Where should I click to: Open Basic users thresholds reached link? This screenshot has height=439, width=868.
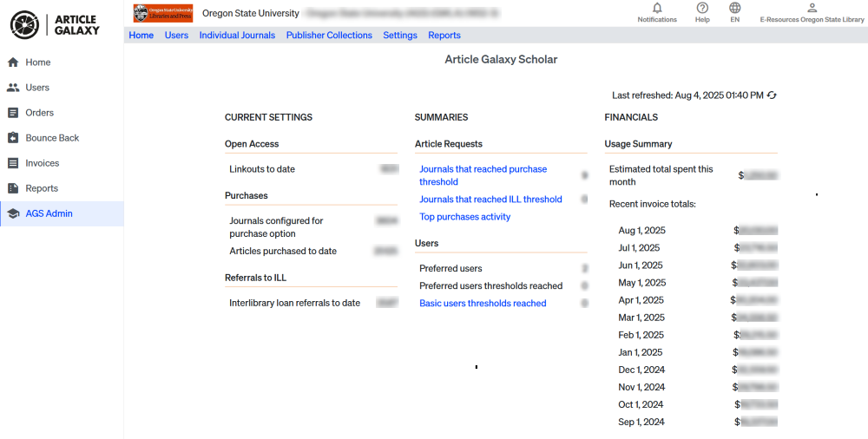pos(483,304)
